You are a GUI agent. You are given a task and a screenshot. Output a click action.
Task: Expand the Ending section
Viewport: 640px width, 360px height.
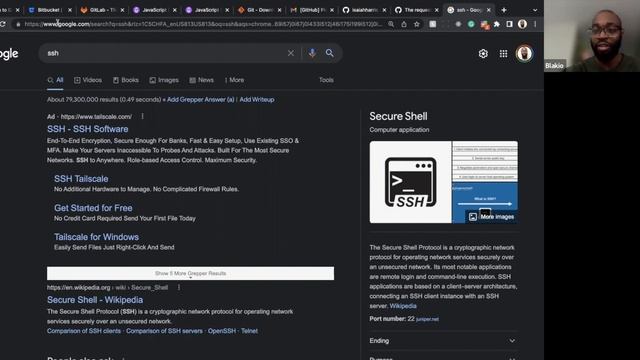tap(444, 341)
